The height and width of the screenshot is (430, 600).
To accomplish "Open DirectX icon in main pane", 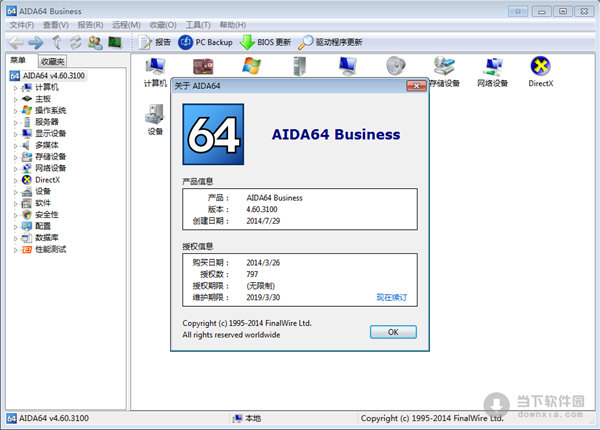I will pos(540,72).
